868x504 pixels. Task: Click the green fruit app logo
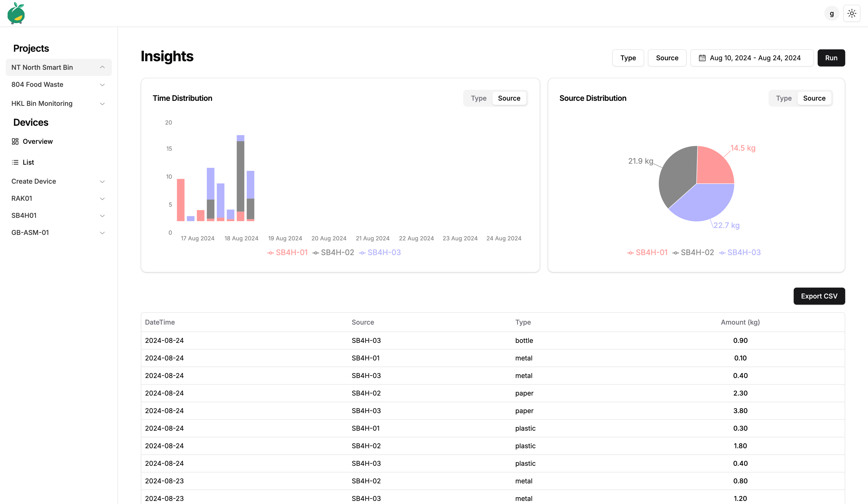point(16,13)
